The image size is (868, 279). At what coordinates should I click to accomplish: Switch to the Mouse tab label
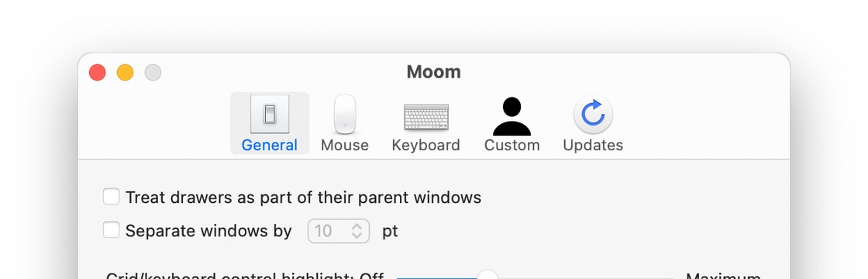[x=345, y=145]
